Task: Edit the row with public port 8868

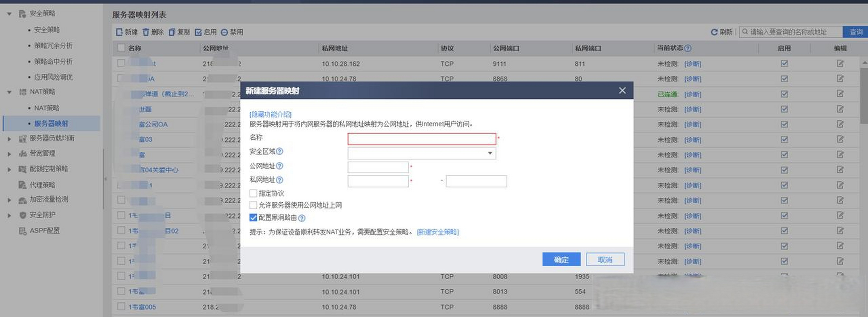Action: (840, 79)
